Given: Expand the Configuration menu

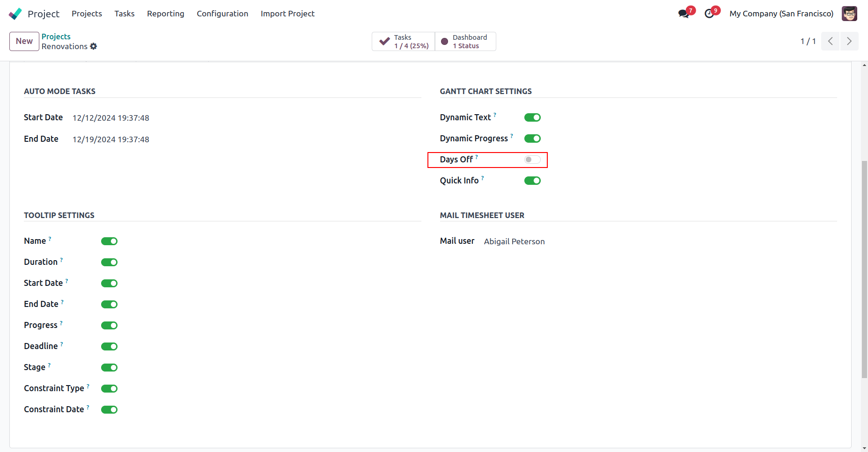Looking at the screenshot, I should (222, 14).
